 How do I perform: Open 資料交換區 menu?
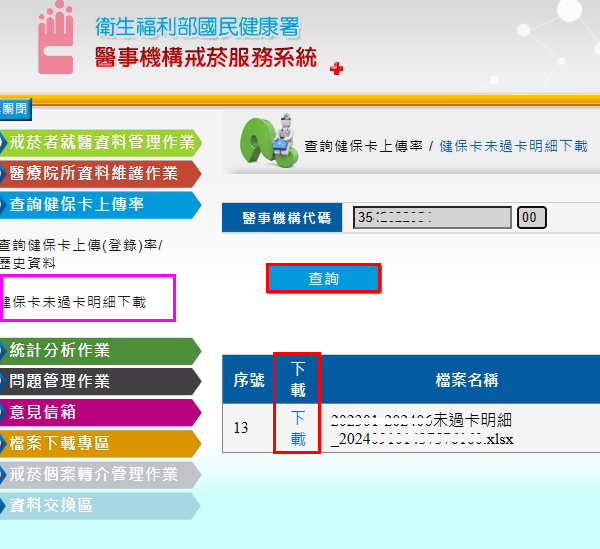[x=100, y=505]
